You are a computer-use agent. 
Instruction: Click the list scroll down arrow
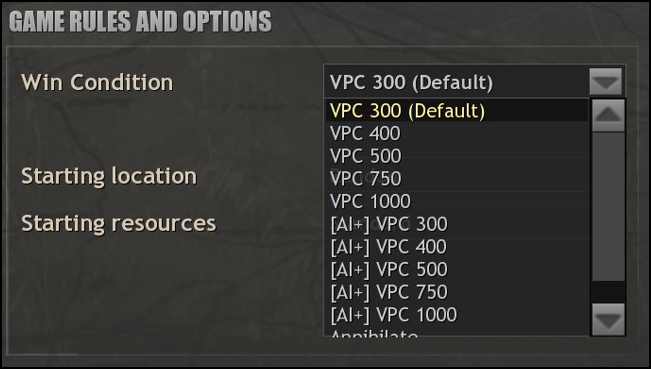[608, 319]
